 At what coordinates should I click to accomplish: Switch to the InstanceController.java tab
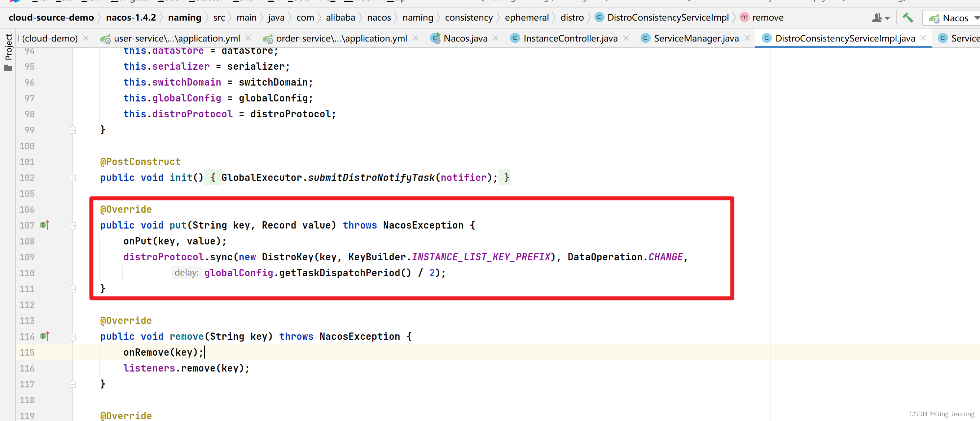[570, 38]
